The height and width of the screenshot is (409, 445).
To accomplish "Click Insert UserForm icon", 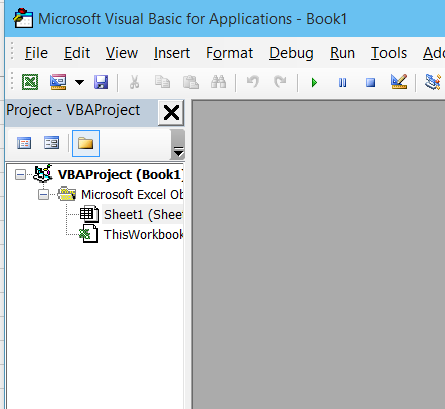I will pos(58,82).
